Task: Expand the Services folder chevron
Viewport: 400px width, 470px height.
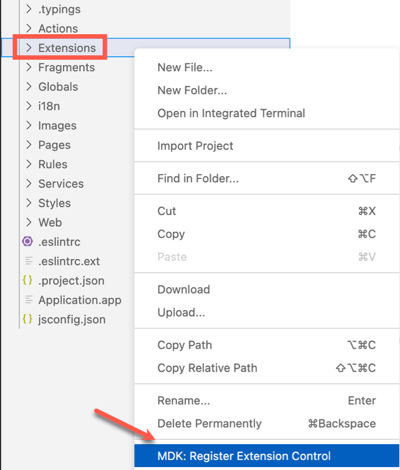Action: tap(29, 183)
